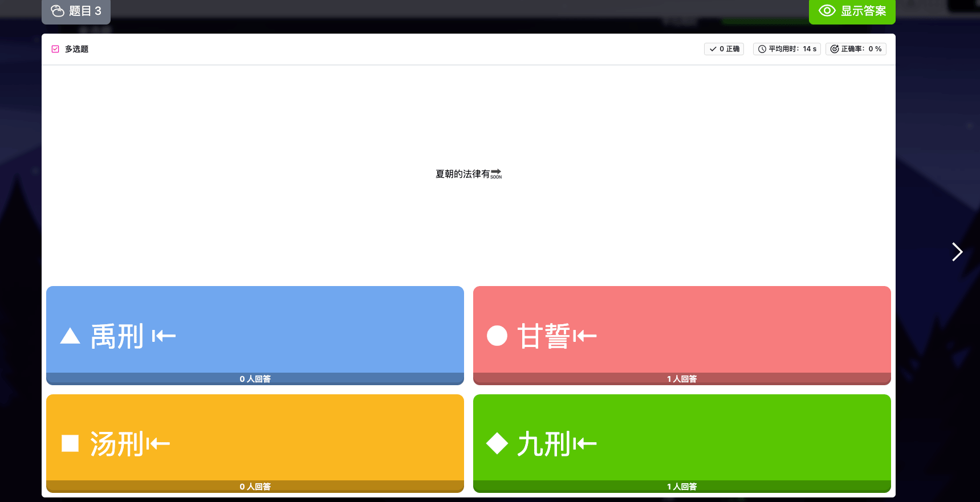The image size is (980, 502).
Task: Click the target icon in 正确率
Action: point(835,49)
